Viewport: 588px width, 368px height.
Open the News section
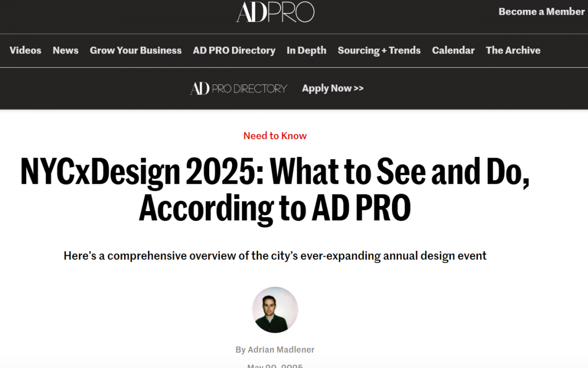pyautogui.click(x=66, y=50)
